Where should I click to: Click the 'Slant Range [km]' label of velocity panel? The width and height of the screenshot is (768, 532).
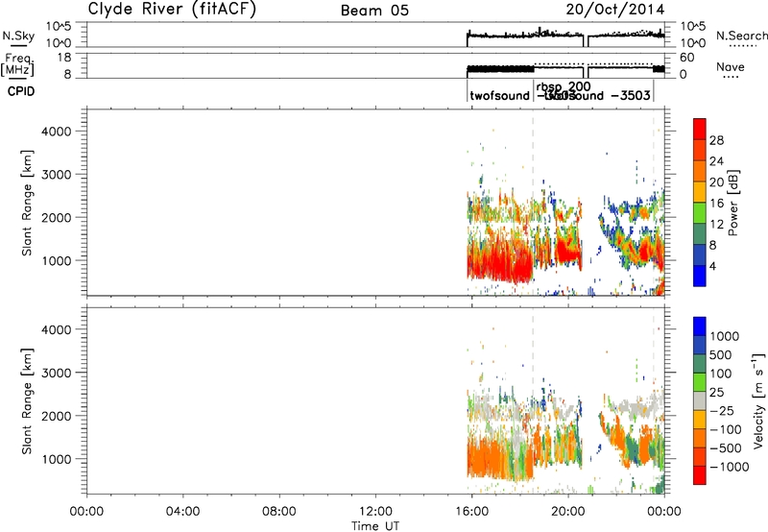point(27,401)
